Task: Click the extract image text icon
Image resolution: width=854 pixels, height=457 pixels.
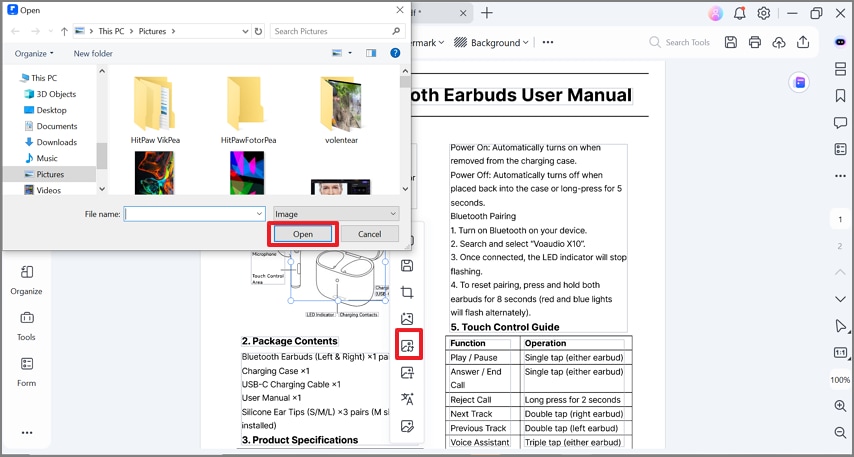Action: pos(407,373)
